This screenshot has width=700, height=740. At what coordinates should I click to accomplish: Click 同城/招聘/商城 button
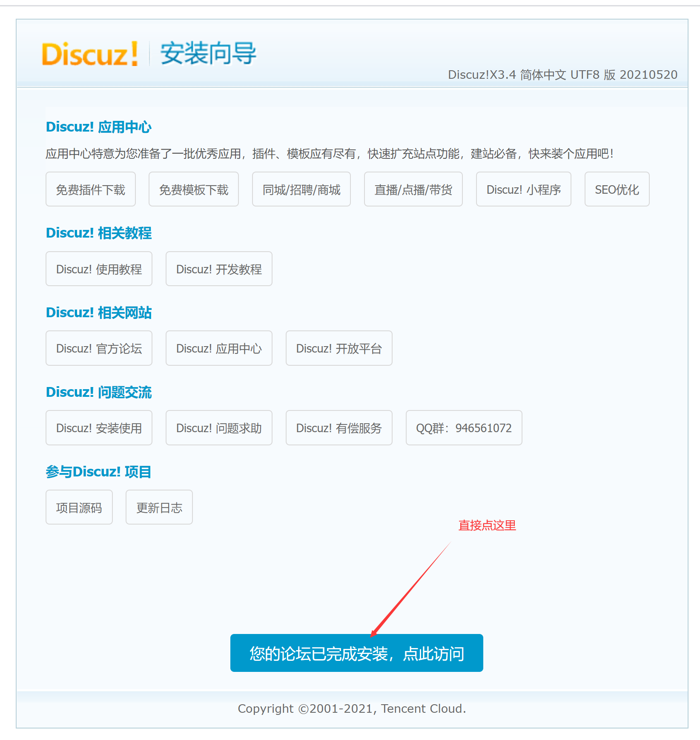click(x=301, y=189)
